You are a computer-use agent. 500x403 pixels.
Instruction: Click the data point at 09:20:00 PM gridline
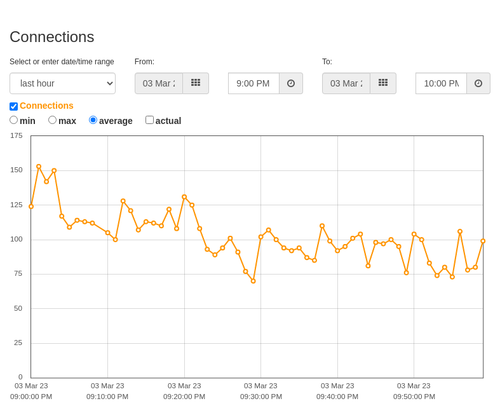point(184,197)
